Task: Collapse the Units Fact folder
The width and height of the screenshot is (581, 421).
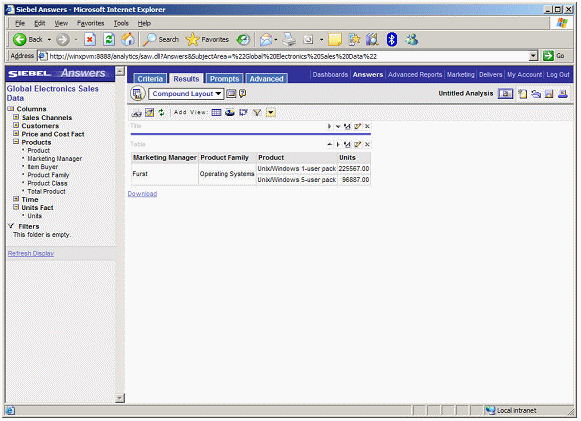Action: point(16,207)
